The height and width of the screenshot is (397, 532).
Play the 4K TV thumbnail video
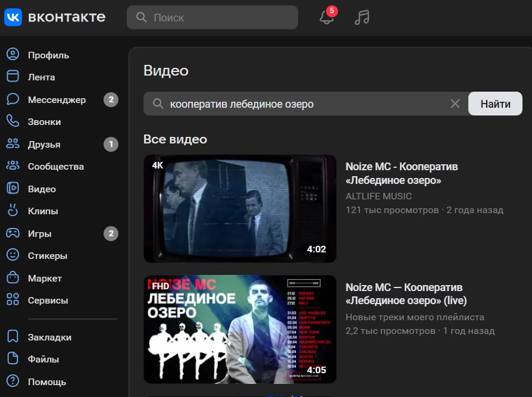(x=240, y=208)
